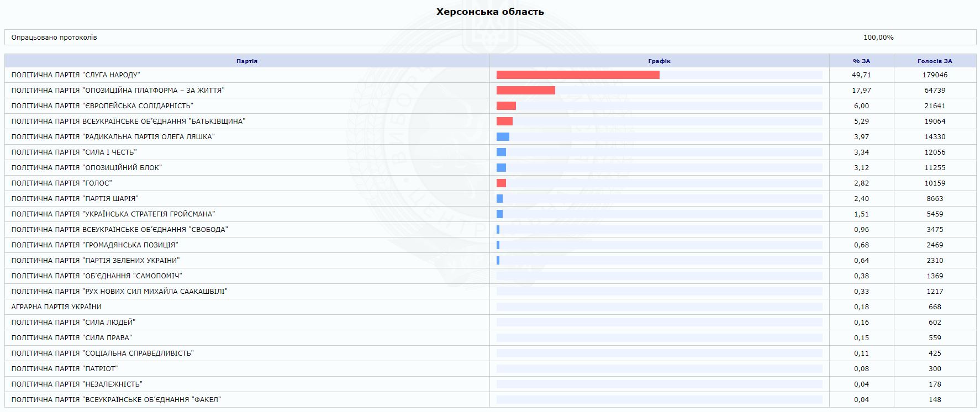Click the 10159 votes cell
Image resolution: width=980 pixels, height=412 pixels.
(x=935, y=183)
